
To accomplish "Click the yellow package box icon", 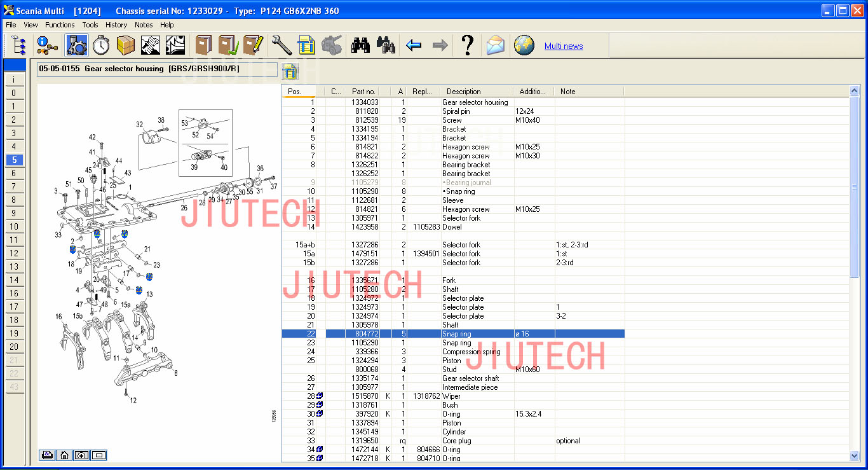I will coord(126,45).
